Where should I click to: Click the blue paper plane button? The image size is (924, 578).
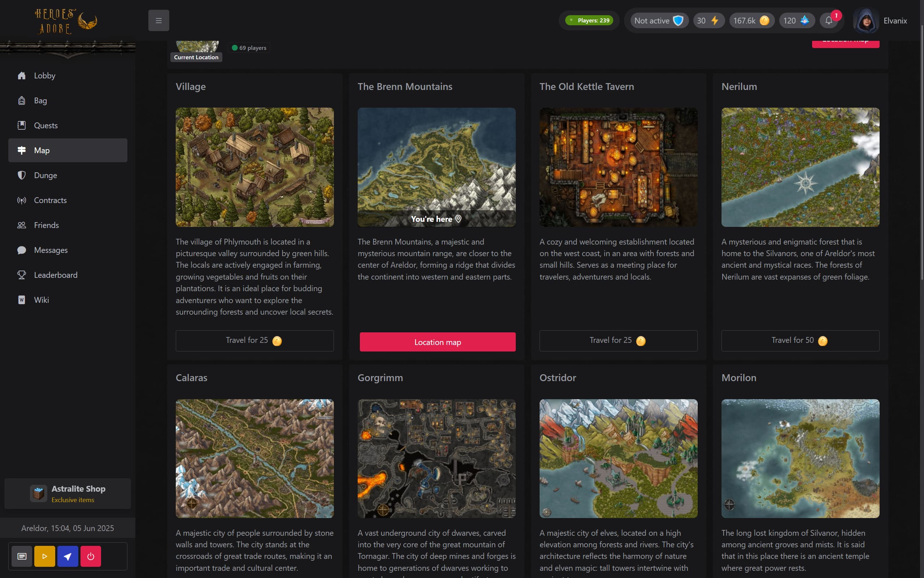point(67,556)
